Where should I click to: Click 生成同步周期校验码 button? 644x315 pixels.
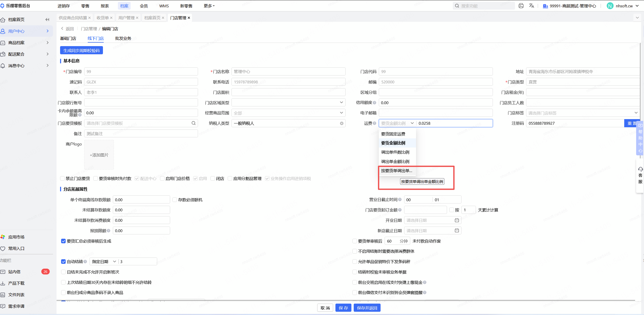coord(81,50)
